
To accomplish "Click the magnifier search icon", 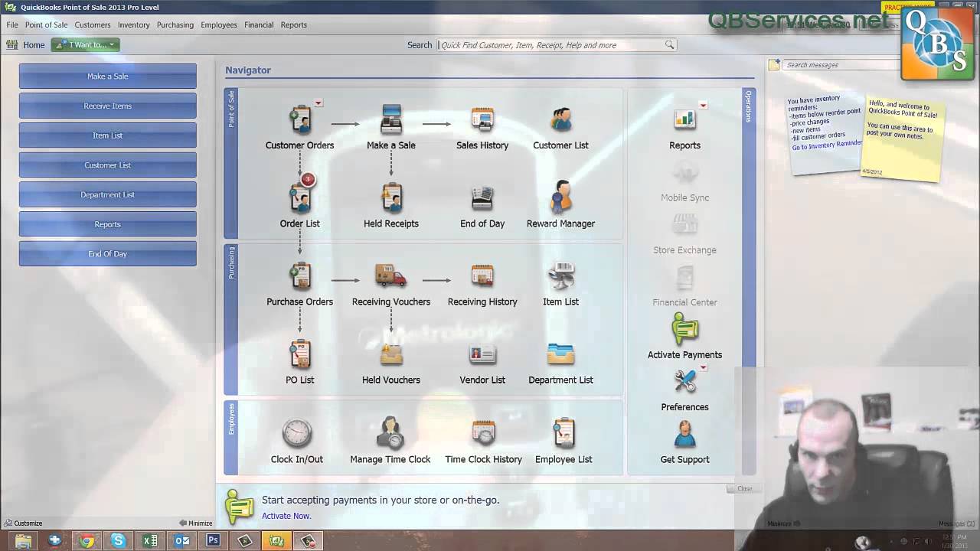I will [x=670, y=45].
